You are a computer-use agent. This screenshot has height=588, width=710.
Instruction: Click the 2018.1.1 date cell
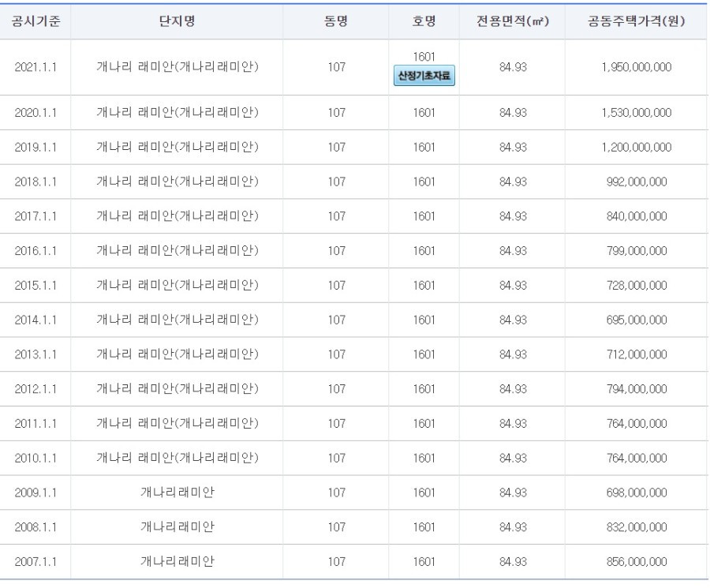pos(35,182)
